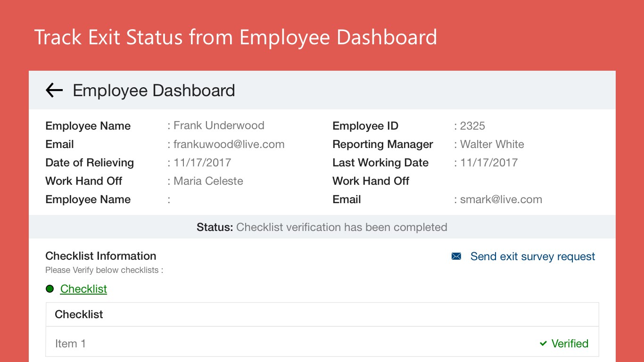Viewport: 644px width, 362px height.
Task: Click the smark@live.com email address
Action: 501,199
